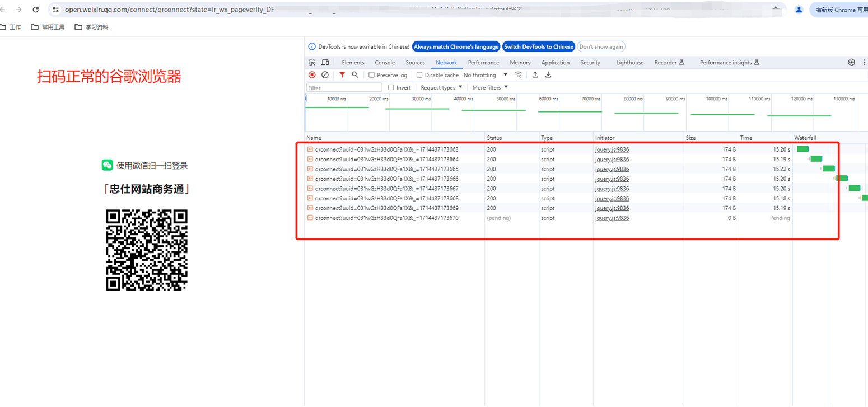Screen dimensions: 868x407
Task: Select request qrconnect ending 173667
Action: [386, 189]
